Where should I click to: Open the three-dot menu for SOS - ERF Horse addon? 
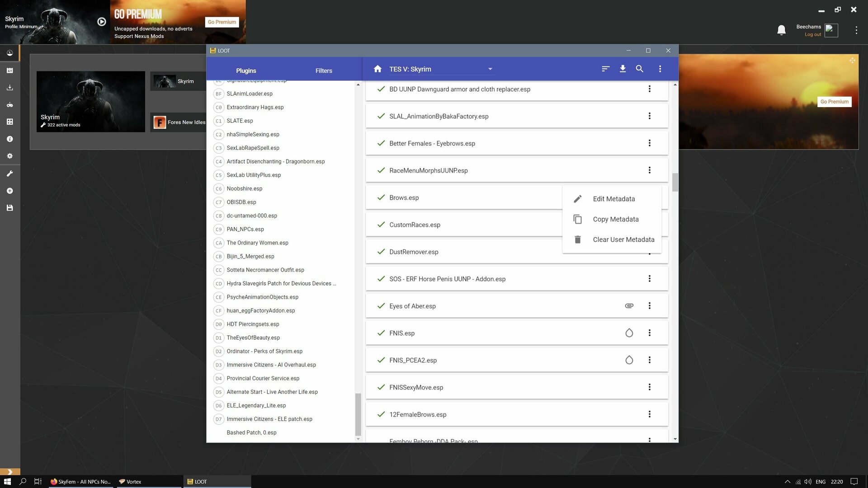649,279
